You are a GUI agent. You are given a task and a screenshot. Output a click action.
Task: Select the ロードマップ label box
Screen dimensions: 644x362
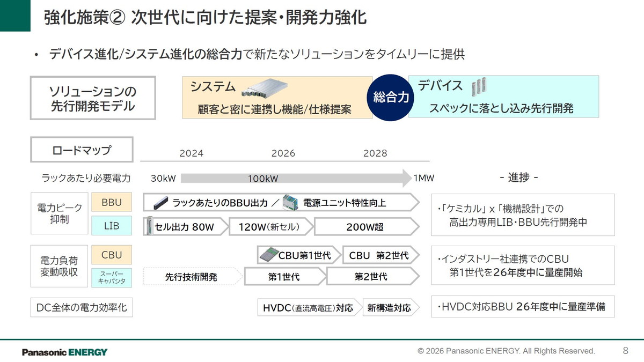(82, 150)
